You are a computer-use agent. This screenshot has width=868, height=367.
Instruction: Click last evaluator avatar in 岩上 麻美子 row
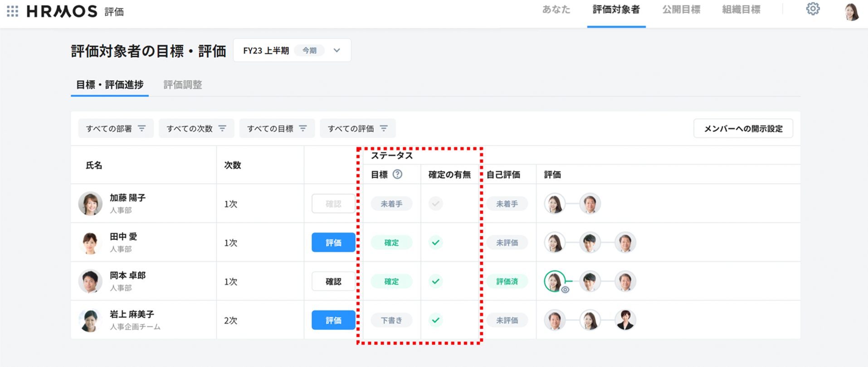point(625,320)
